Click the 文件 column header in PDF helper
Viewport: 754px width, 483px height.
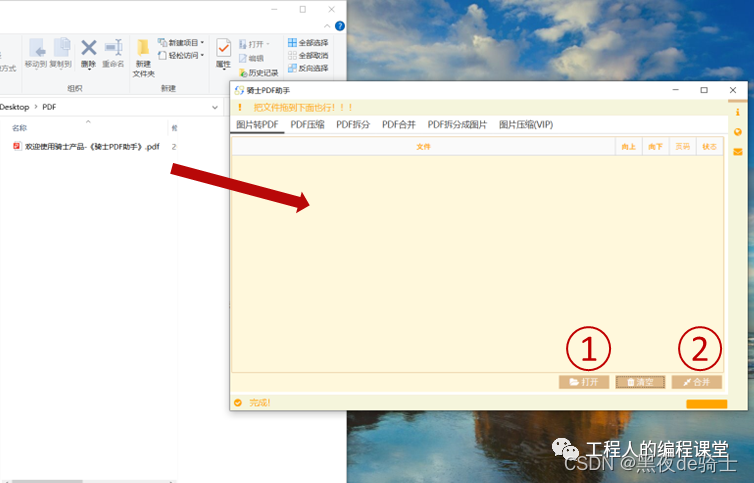(423, 147)
